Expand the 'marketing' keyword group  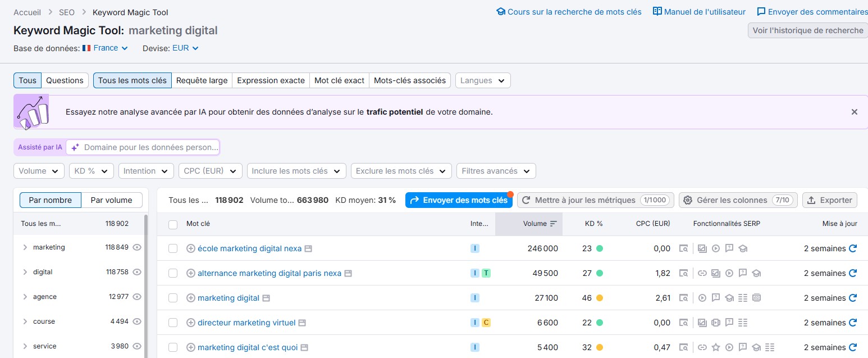pyautogui.click(x=25, y=247)
